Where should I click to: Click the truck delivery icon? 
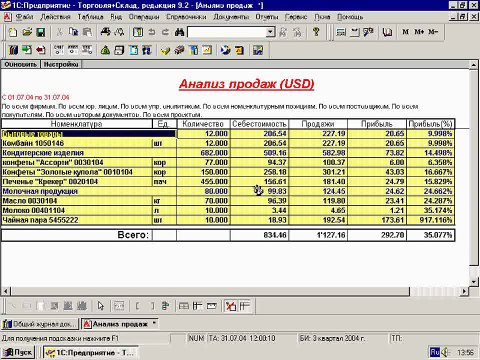coord(179,50)
